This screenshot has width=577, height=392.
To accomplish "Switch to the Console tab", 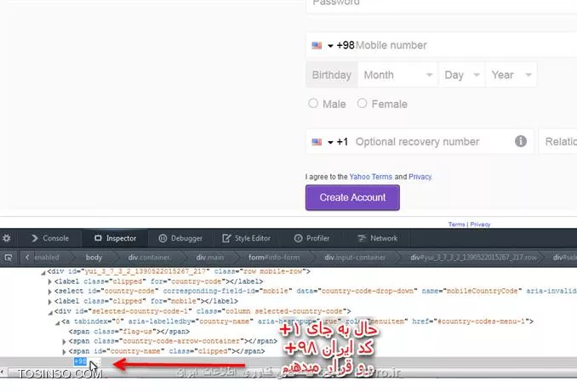I will (50, 238).
